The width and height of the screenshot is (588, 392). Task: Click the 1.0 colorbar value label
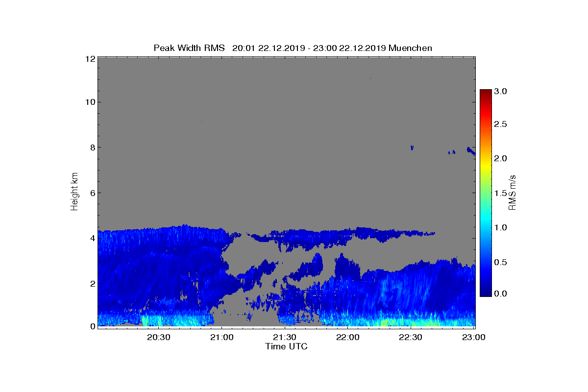point(501,227)
